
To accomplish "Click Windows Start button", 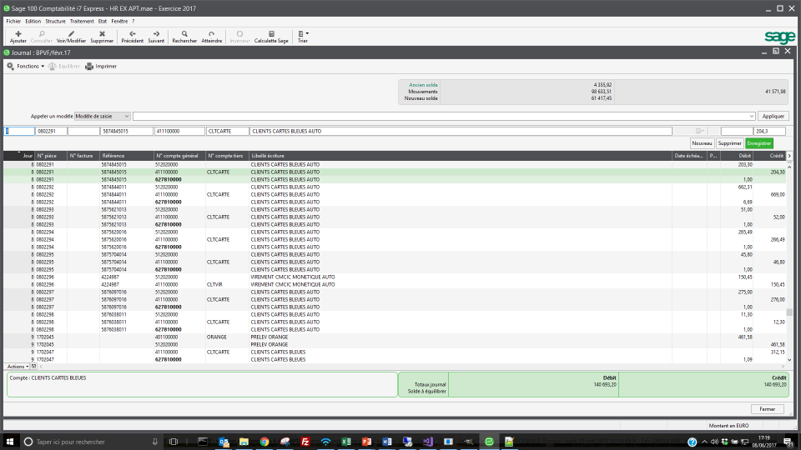I will pos(10,441).
